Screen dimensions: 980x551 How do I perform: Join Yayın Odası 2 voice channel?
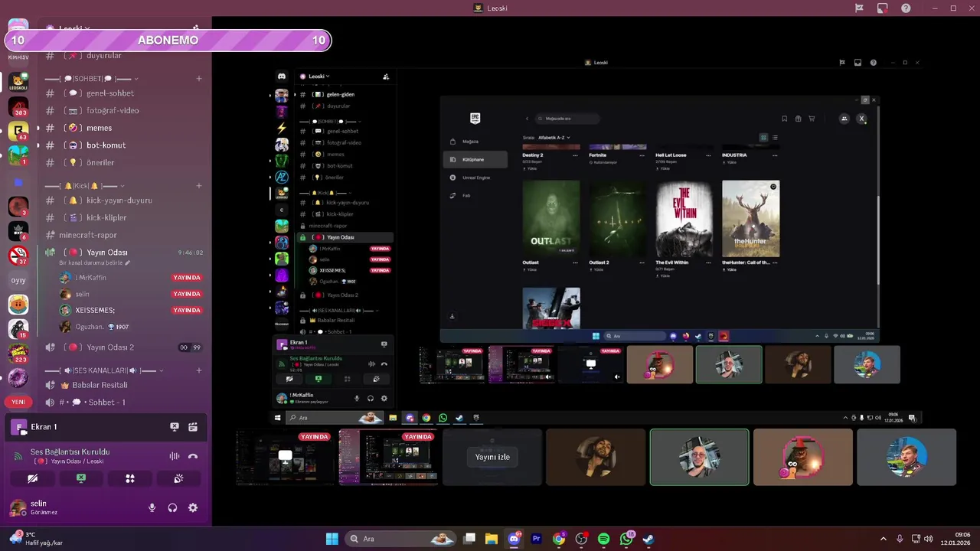click(x=122, y=347)
